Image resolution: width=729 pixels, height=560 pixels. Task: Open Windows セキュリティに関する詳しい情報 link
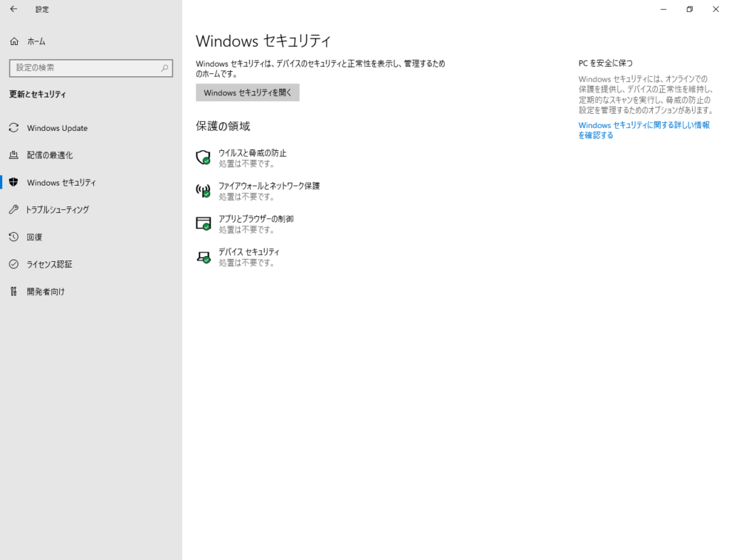point(644,130)
